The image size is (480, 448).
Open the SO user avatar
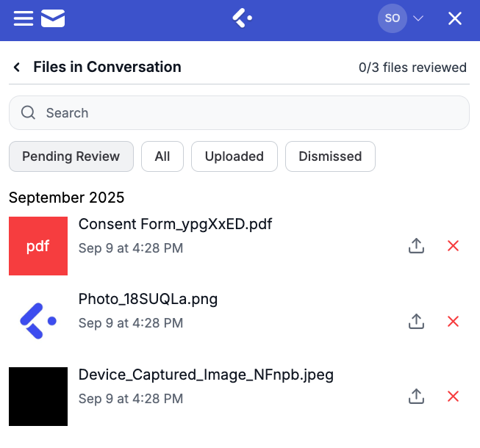coord(392,18)
